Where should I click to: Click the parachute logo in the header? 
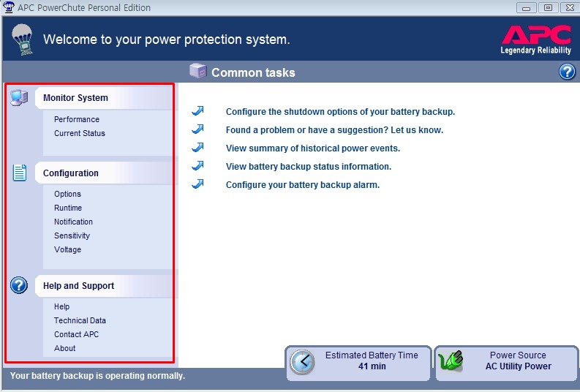click(23, 39)
